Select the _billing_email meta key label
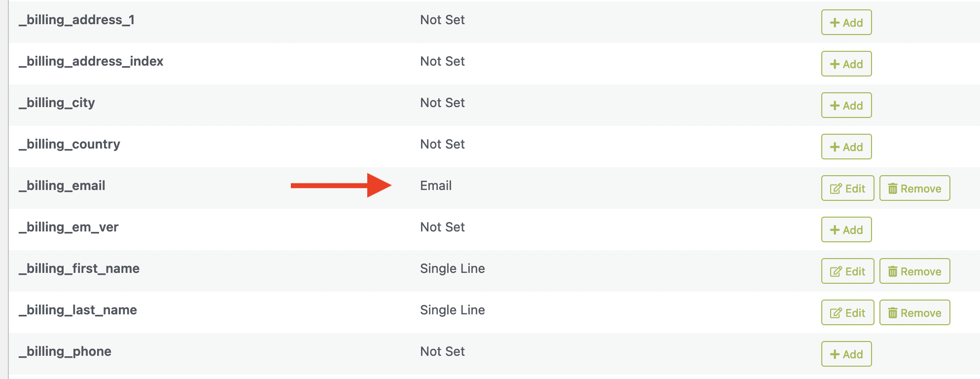The height and width of the screenshot is (379, 980). click(x=62, y=186)
